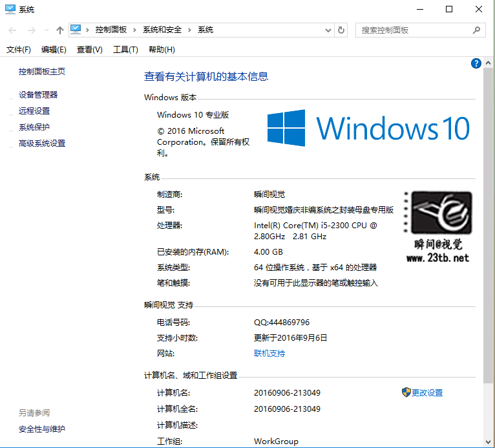
Task: Expand chevron before 控制面板 breadcrumb
Action: click(87, 30)
